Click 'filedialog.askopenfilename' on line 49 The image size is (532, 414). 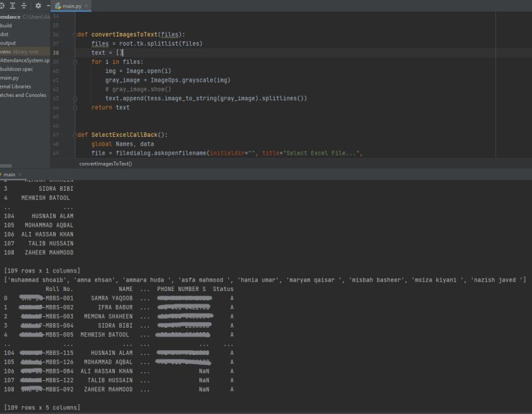click(161, 154)
